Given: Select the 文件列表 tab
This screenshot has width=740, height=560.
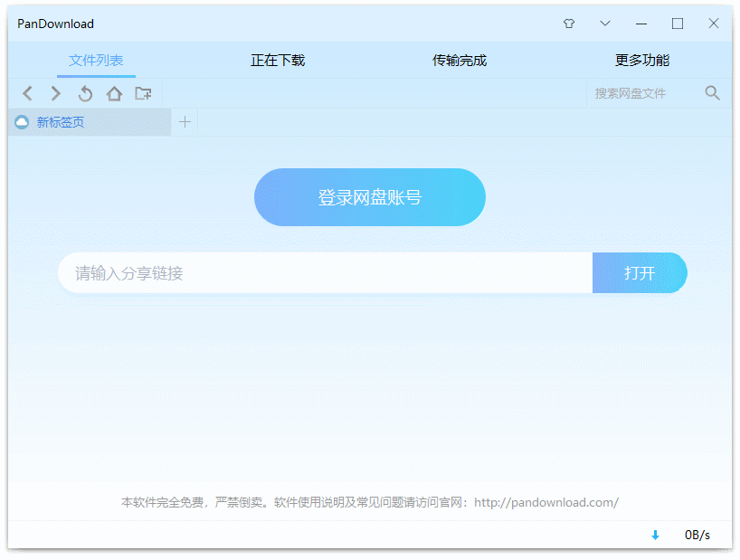Looking at the screenshot, I should tap(96, 60).
